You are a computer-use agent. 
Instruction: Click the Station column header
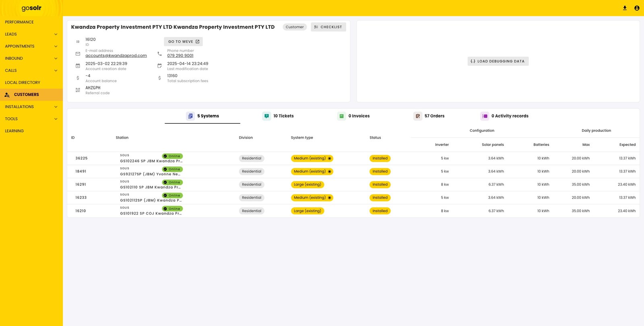pos(122,138)
